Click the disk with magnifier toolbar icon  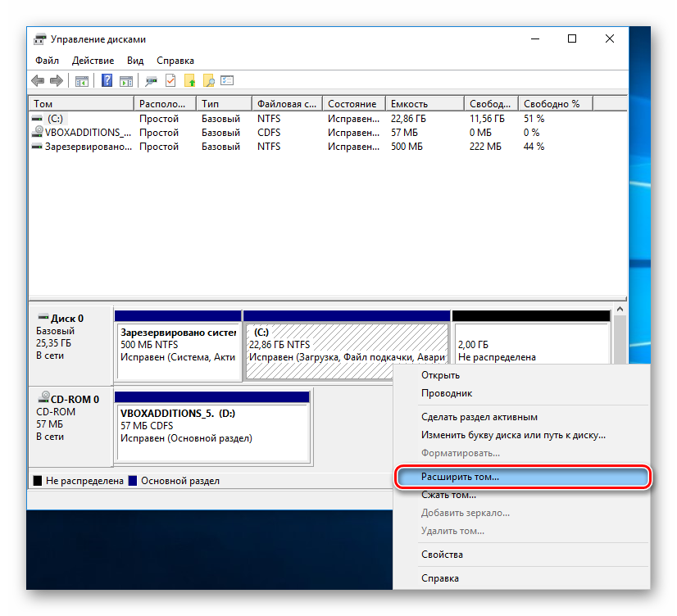[x=151, y=80]
